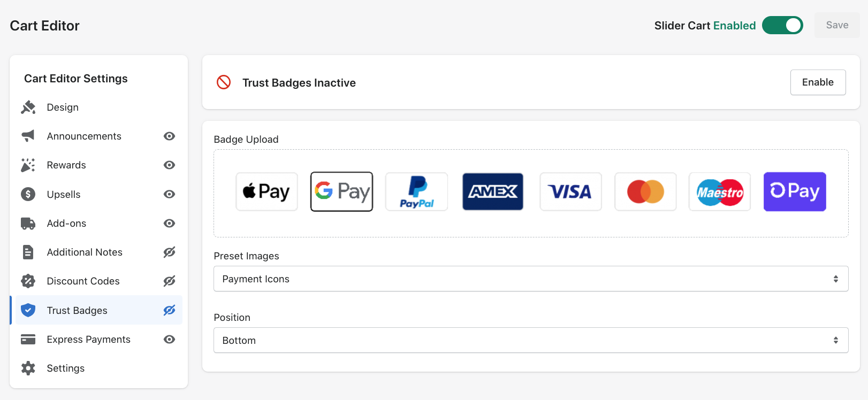
Task: Click the Trust Badges Inactive text
Action: (299, 83)
